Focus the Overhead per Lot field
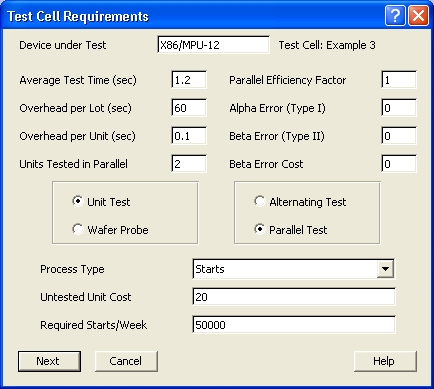434x389 pixels. [x=189, y=108]
